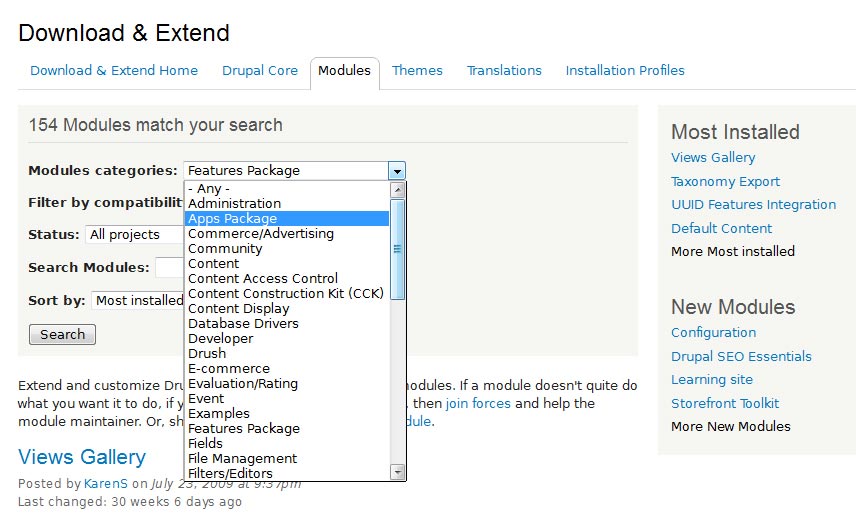Open the Views Gallery module title
This screenshot has width=856, height=521.
(82, 457)
